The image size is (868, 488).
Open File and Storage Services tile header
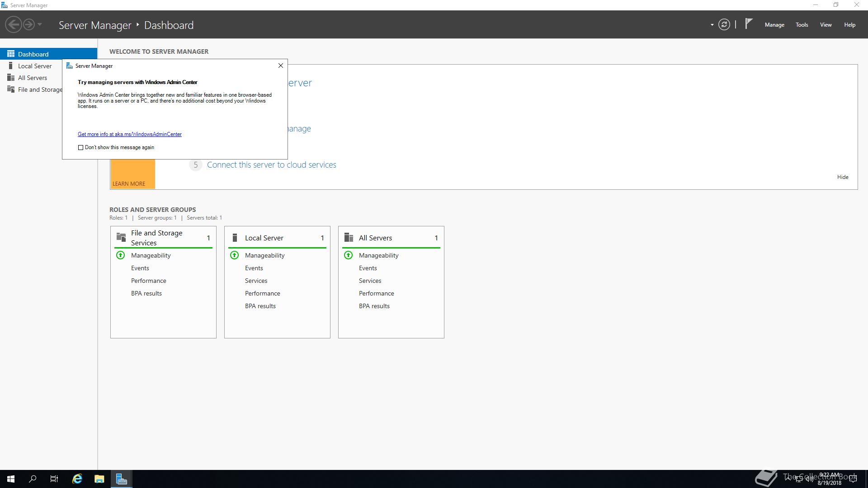tap(156, 238)
